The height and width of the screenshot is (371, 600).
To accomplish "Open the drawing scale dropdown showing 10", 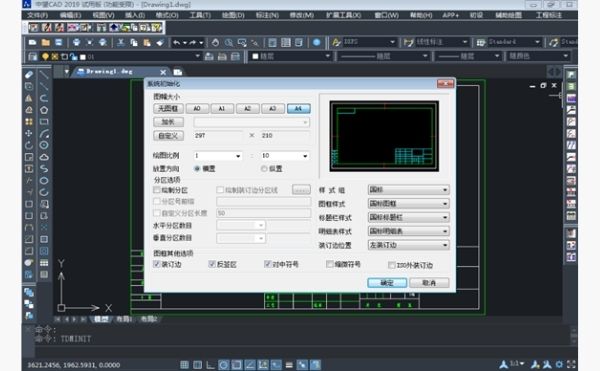I will [285, 156].
